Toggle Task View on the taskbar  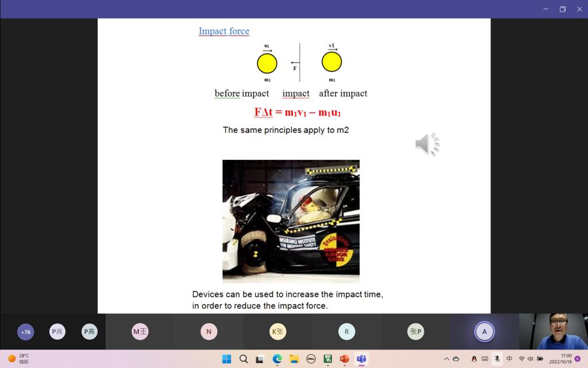click(260, 359)
